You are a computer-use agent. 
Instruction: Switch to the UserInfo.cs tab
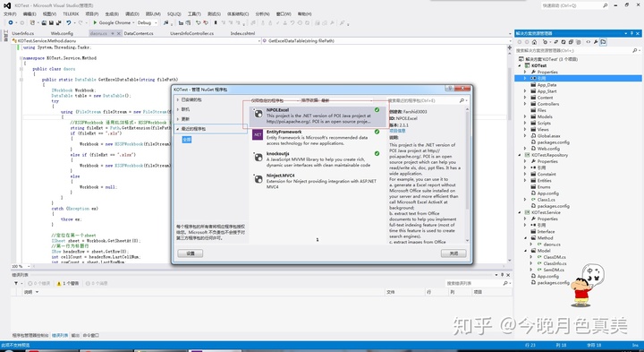click(x=23, y=33)
